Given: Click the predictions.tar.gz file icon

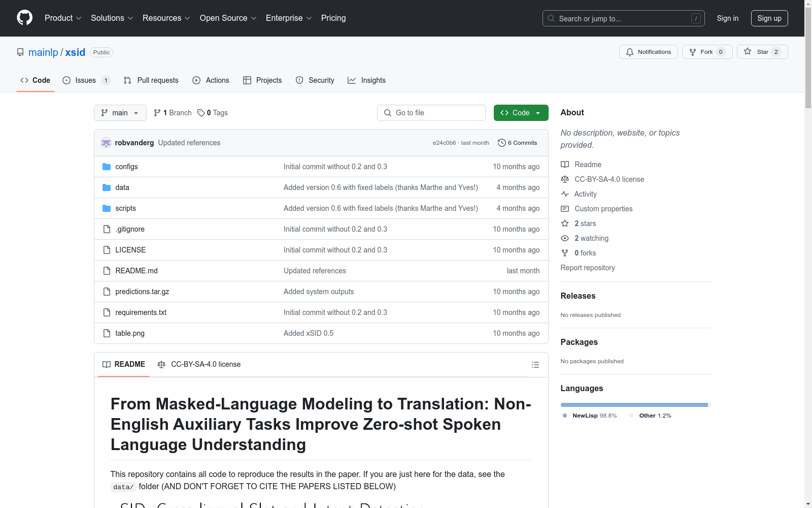Looking at the screenshot, I should tap(107, 292).
